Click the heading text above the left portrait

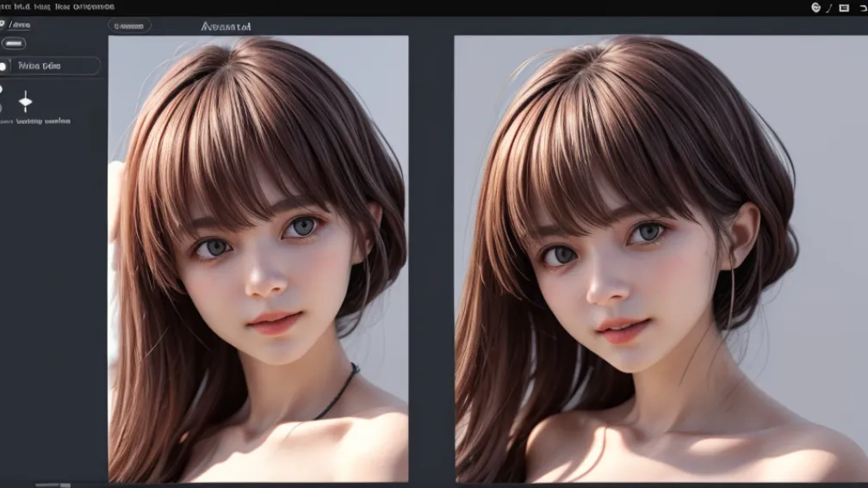[226, 27]
